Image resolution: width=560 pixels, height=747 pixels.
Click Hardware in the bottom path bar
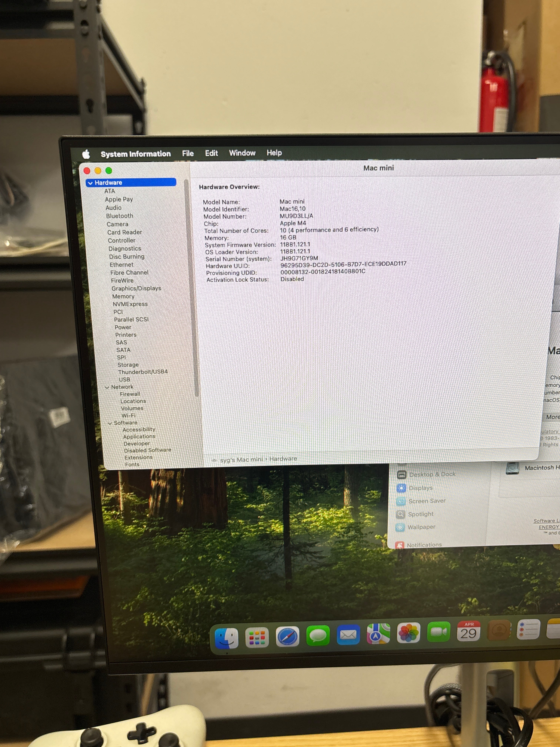[x=283, y=459]
